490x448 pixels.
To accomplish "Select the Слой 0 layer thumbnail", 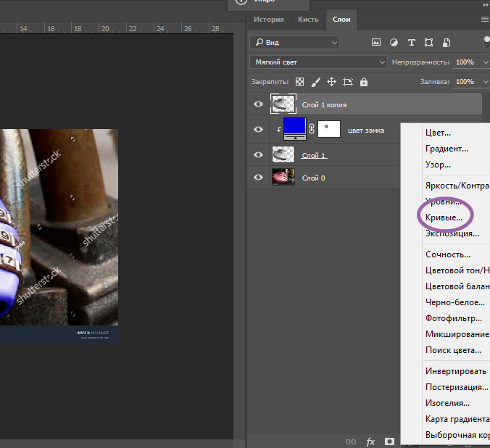I will pos(283,177).
